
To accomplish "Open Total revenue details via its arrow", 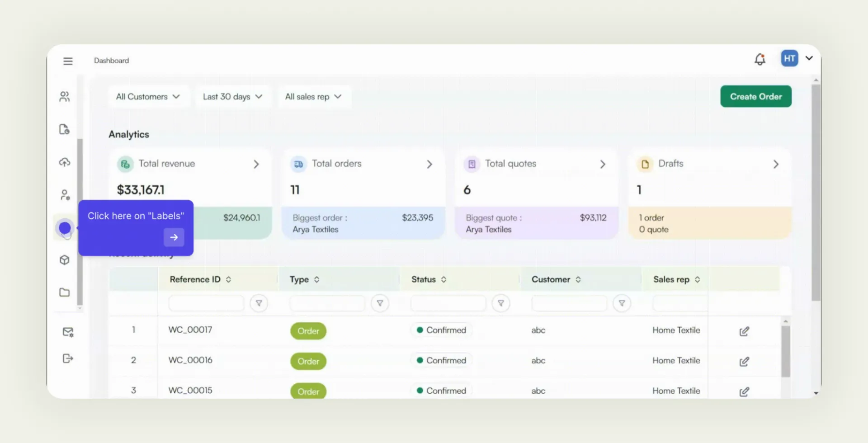I will (x=256, y=164).
